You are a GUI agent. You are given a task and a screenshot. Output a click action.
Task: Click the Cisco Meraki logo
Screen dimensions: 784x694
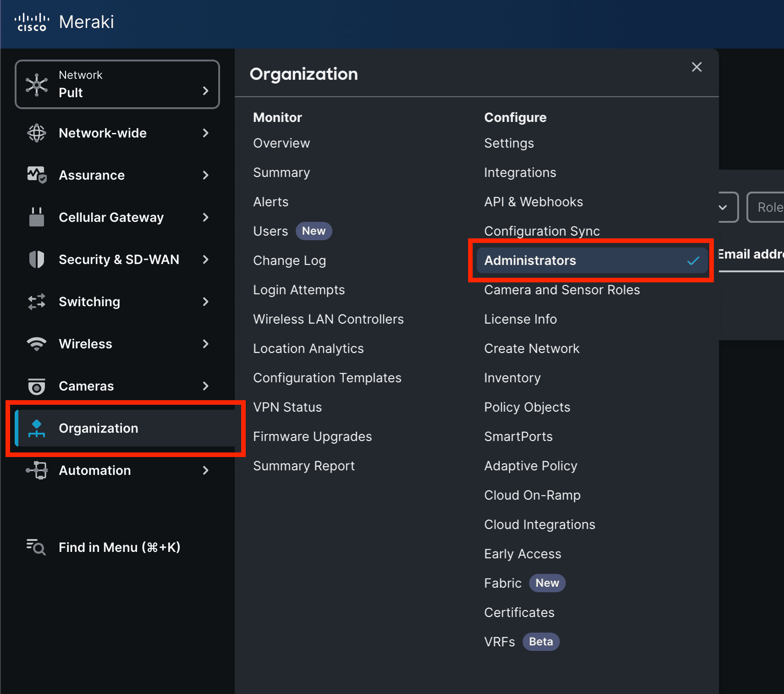[x=64, y=22]
